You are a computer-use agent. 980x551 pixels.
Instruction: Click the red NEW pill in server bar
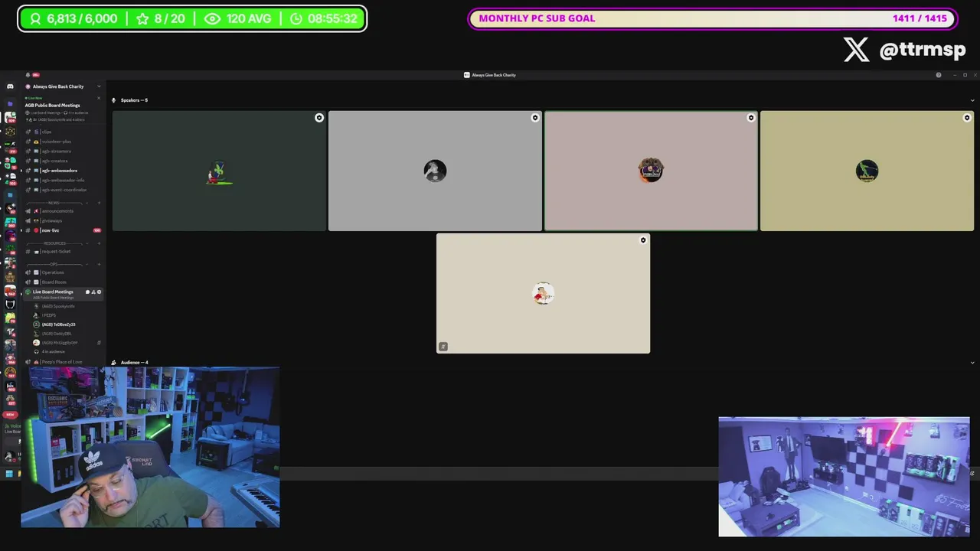click(10, 414)
